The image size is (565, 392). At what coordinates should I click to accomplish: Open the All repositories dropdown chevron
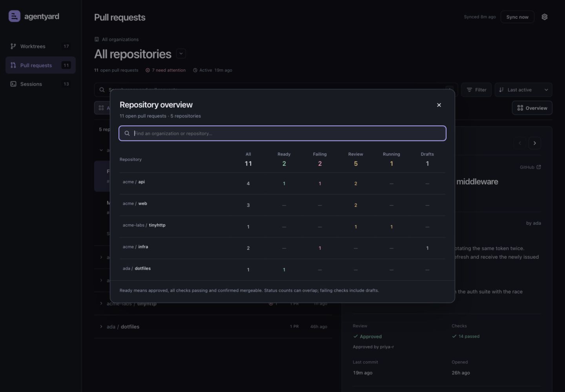point(181,54)
